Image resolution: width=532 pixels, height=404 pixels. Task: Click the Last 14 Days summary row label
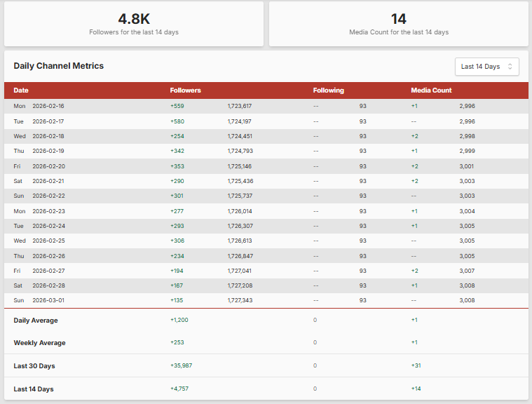click(x=34, y=389)
